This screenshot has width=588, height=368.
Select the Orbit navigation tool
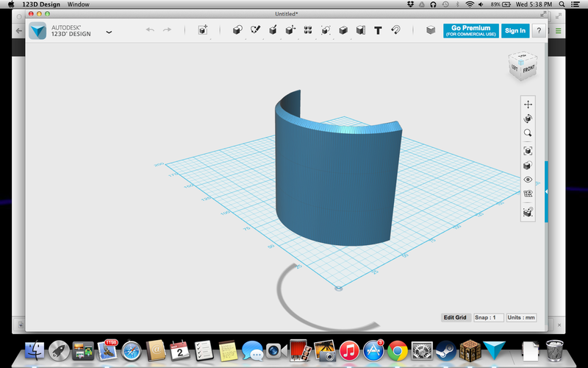pyautogui.click(x=528, y=118)
